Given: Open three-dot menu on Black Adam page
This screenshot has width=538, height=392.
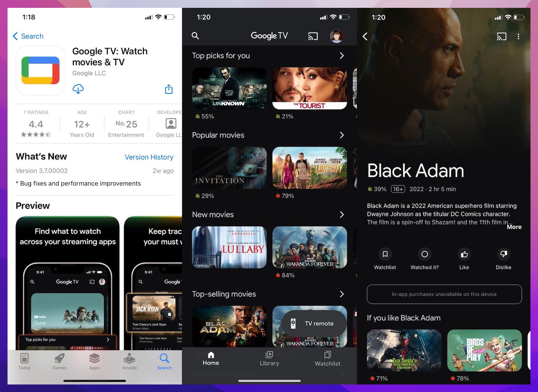Looking at the screenshot, I should [x=518, y=36].
